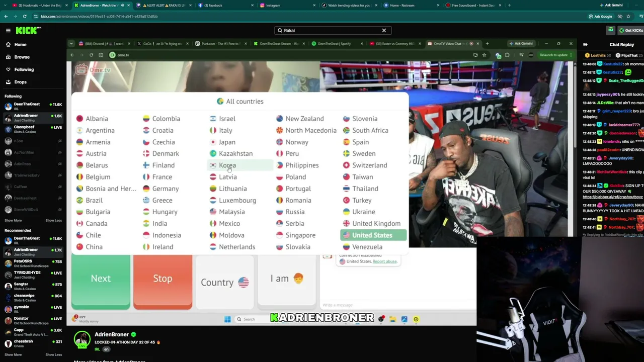The image size is (644, 362).
Task: Switch to the Instagram browser tab
Action: [x=287, y=6]
